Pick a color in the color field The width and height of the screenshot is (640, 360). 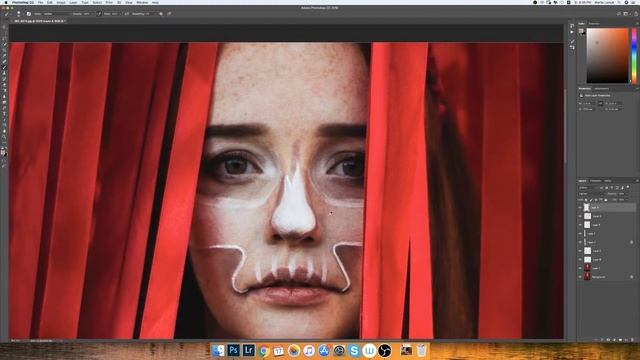click(x=607, y=56)
